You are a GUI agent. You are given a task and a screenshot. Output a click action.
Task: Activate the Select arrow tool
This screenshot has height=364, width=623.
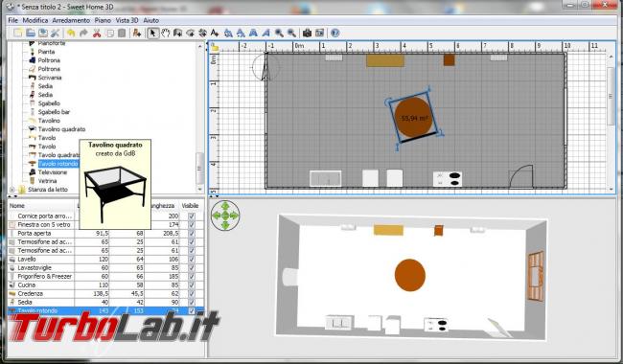click(152, 33)
